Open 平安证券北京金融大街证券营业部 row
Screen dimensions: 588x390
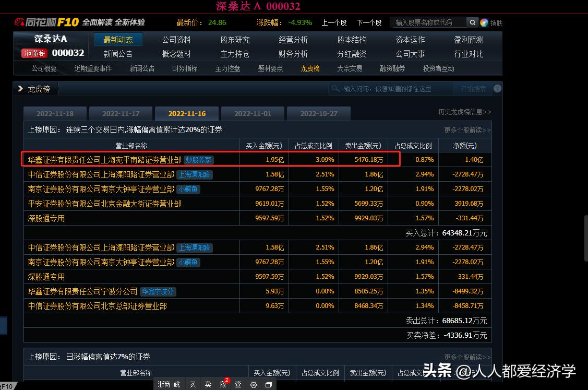pyautogui.click(x=258, y=204)
